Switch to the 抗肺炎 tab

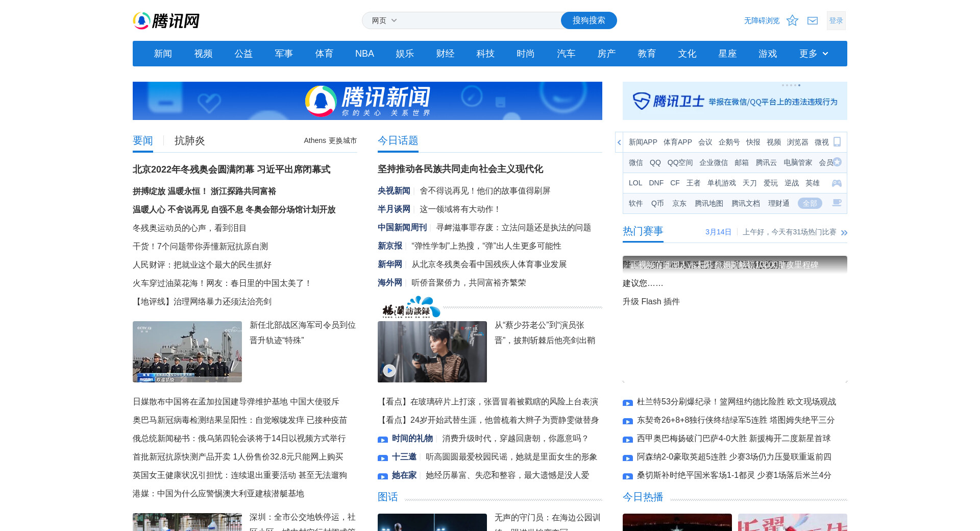pos(189,140)
